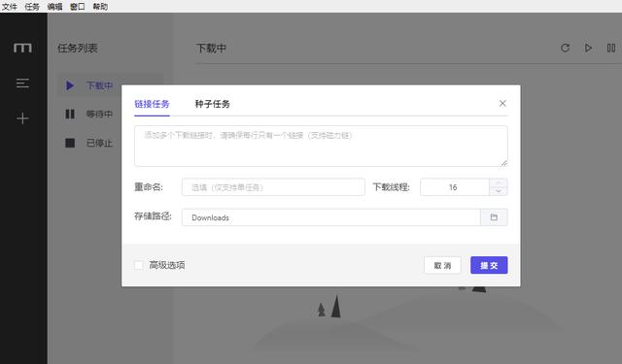622x364 pixels.
Task: Click the Downloads storage path field
Action: [x=331, y=217]
